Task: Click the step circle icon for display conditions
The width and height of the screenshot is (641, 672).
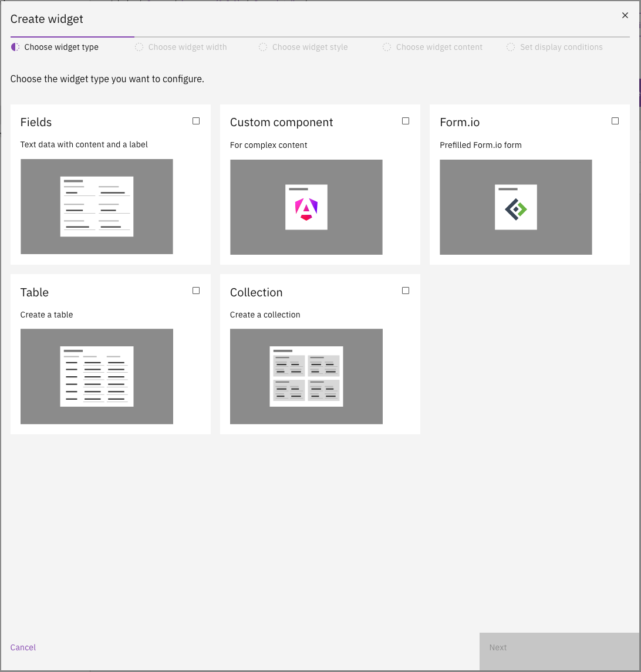Action: pos(511,47)
